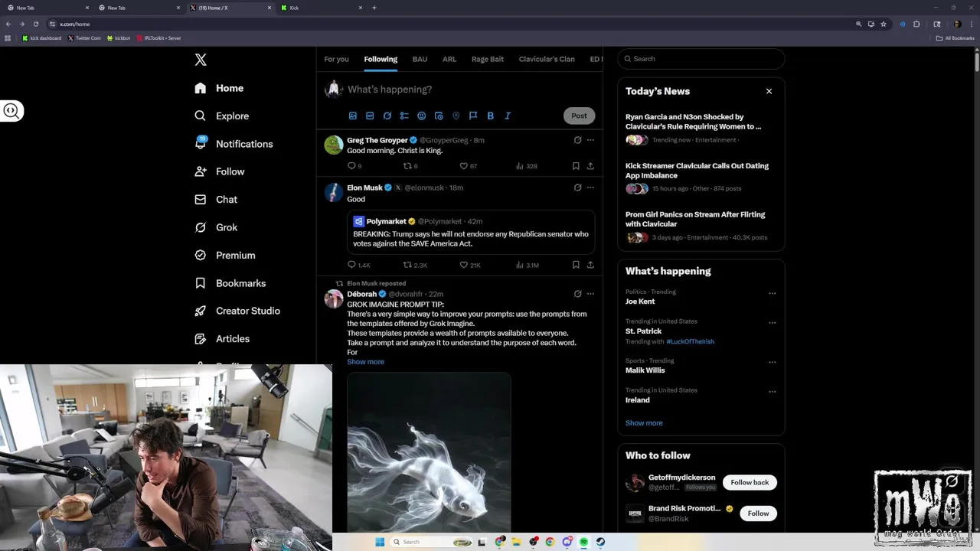Open more options on Déborah's post
Screen dimensions: 980x551
(x=590, y=294)
